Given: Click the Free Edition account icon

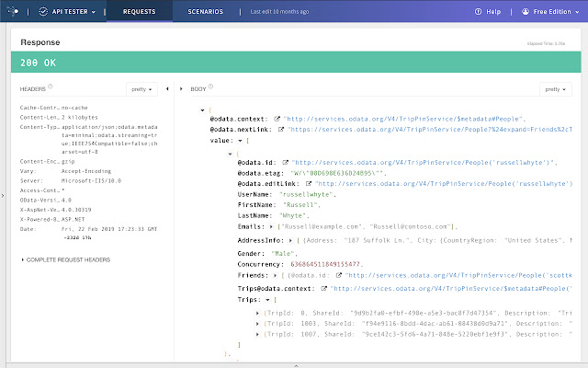Looking at the screenshot, I should coord(538,12).
